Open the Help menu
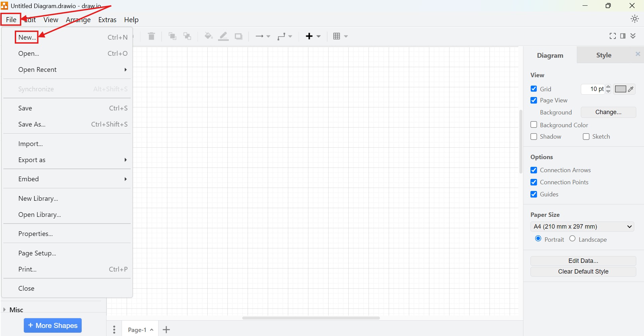This screenshot has height=336, width=644. (x=131, y=20)
